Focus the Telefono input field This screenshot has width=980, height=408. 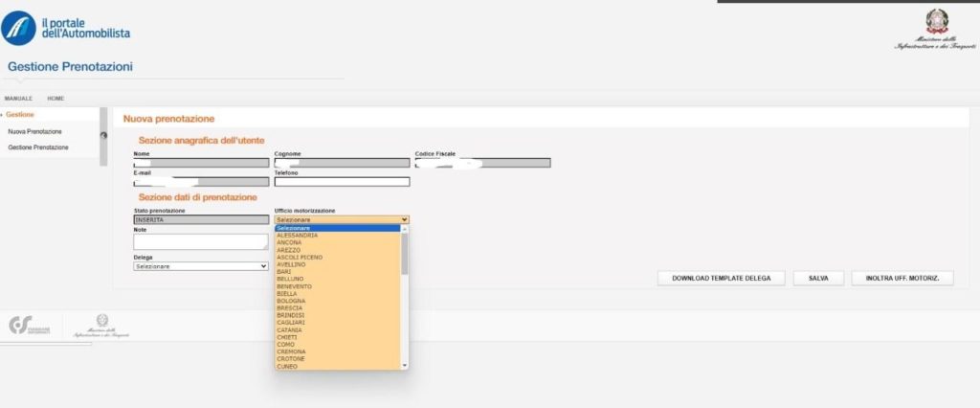(x=342, y=181)
